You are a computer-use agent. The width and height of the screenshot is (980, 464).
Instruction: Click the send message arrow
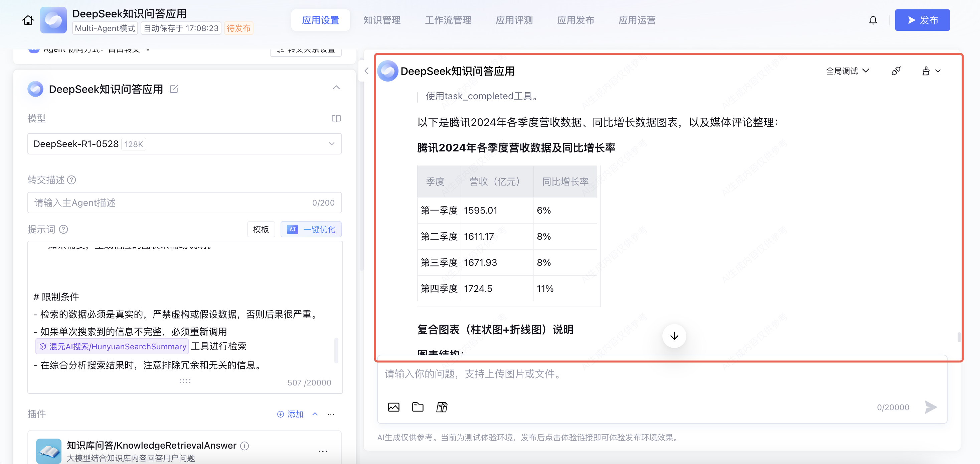930,407
